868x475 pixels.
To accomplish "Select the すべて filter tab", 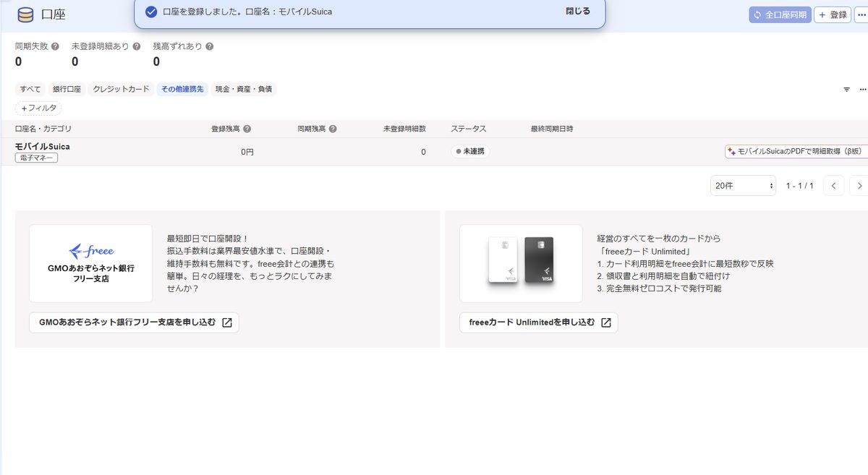I will [x=30, y=90].
